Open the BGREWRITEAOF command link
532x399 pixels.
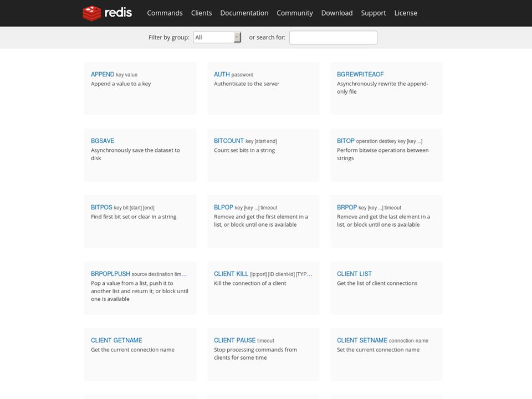(360, 74)
